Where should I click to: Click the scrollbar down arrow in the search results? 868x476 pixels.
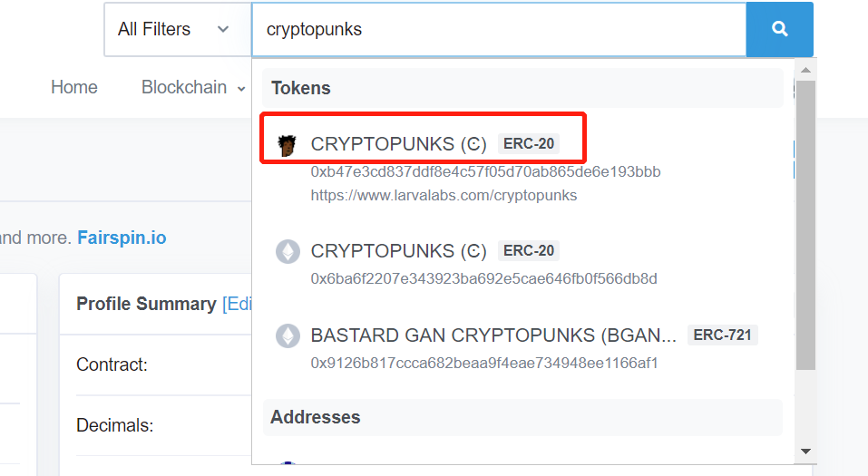click(x=805, y=452)
